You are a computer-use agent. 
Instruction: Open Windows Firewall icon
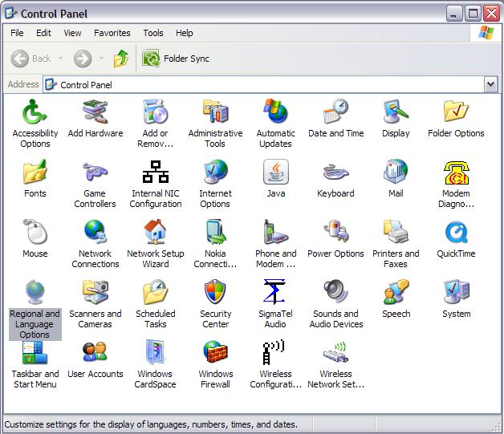point(215,351)
